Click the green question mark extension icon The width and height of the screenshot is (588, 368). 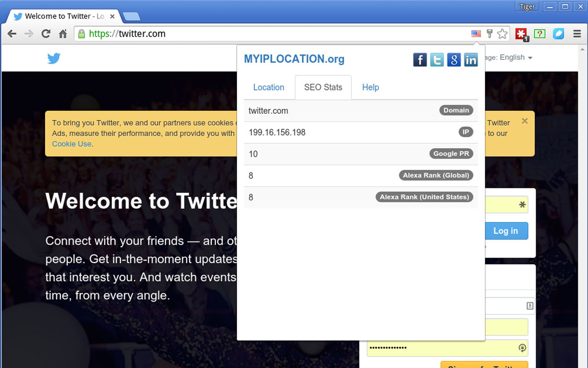coord(540,34)
